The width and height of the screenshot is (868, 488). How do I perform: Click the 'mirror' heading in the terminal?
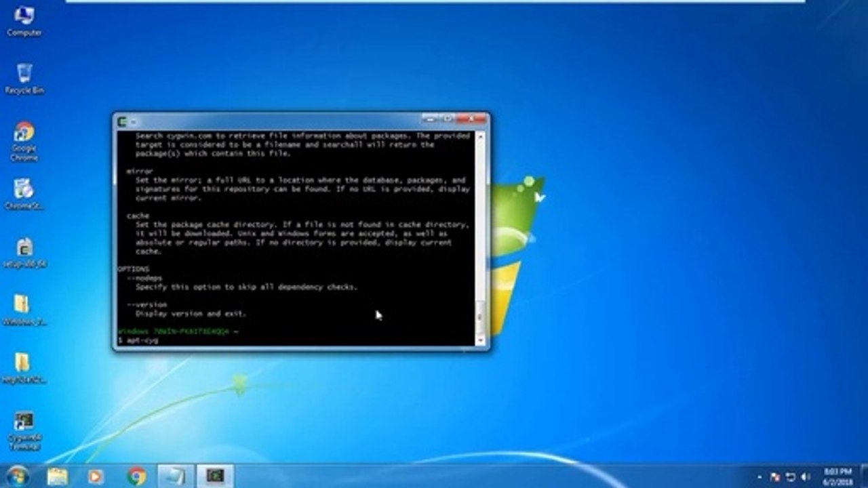pos(140,171)
